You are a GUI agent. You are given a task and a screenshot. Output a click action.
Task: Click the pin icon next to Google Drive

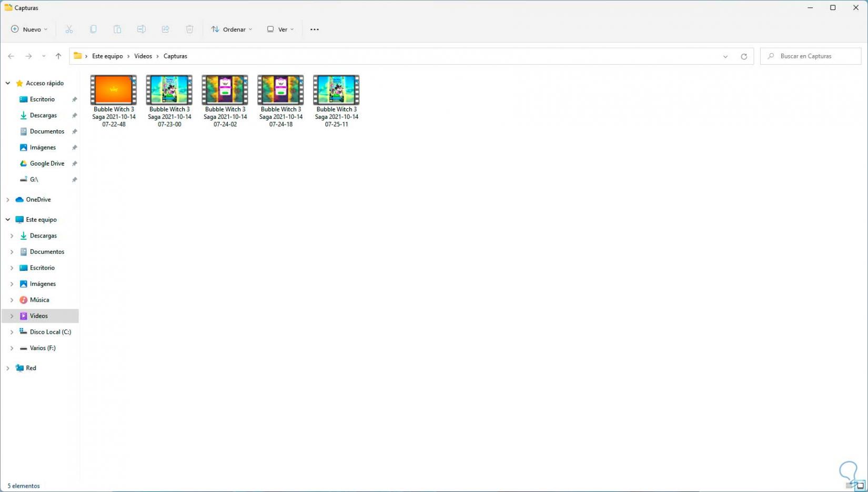click(75, 163)
